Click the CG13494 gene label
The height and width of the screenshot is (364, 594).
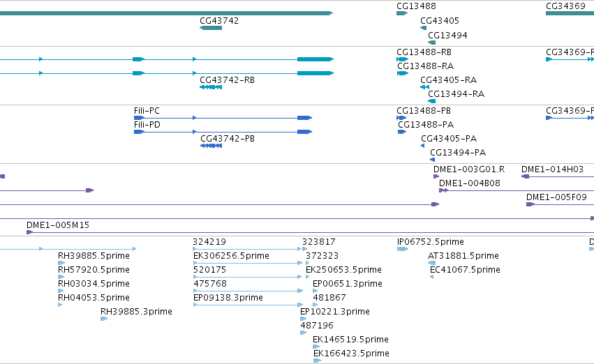click(448, 36)
